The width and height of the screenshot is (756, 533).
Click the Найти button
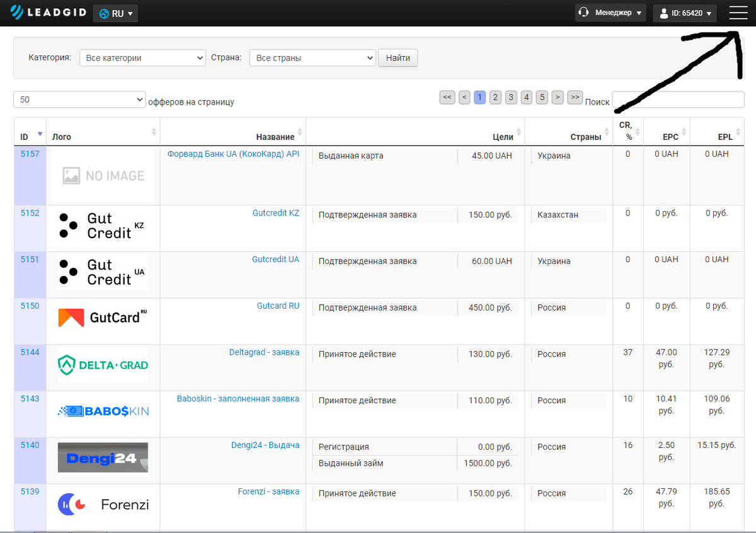[398, 58]
